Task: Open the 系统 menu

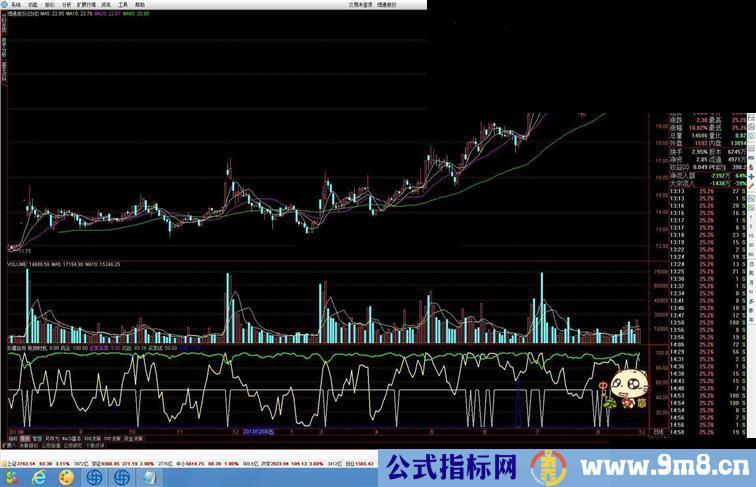Action: [15, 4]
